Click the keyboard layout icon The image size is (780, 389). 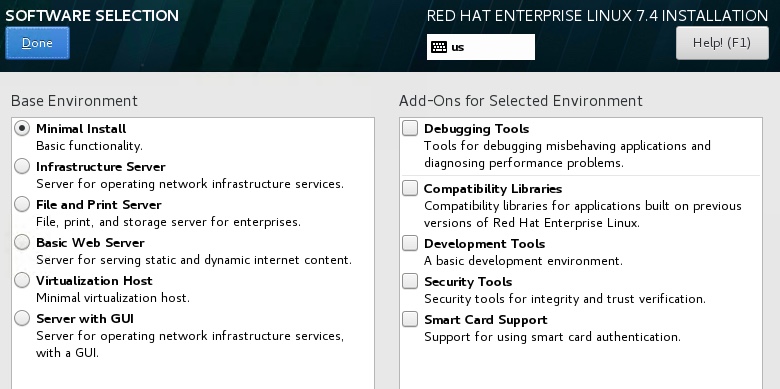coord(439,47)
